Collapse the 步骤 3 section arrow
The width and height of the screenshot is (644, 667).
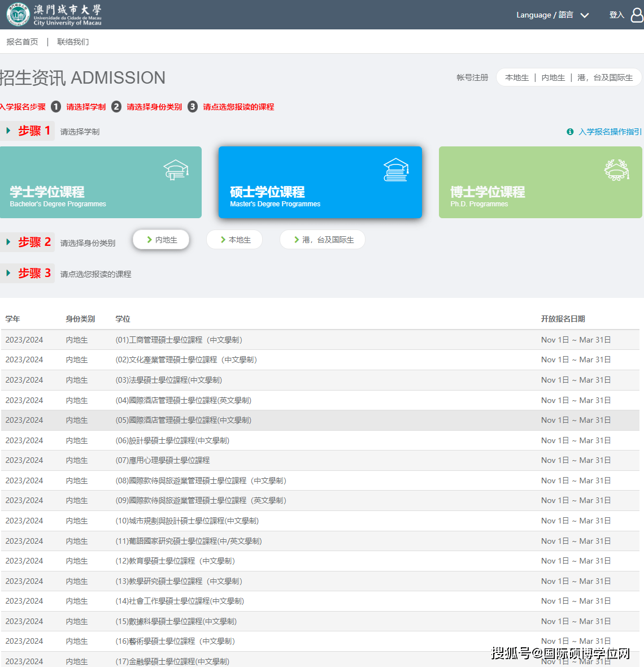tap(8, 273)
